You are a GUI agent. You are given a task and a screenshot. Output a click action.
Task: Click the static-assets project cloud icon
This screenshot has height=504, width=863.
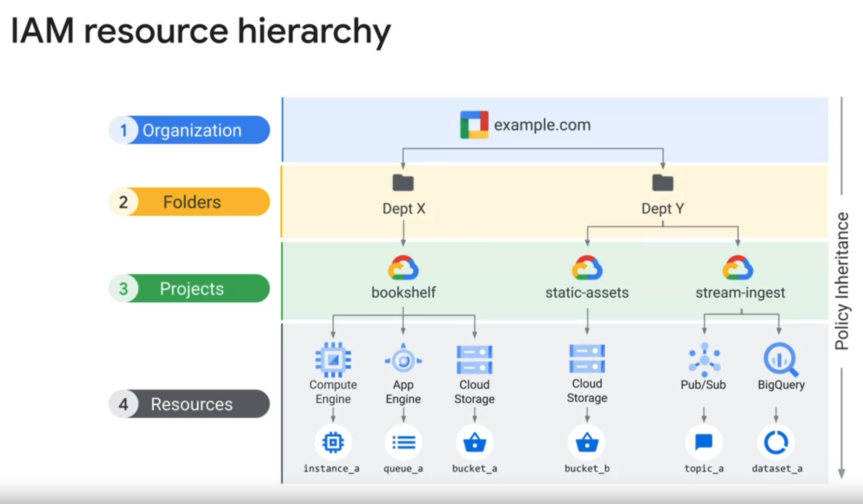click(x=587, y=268)
